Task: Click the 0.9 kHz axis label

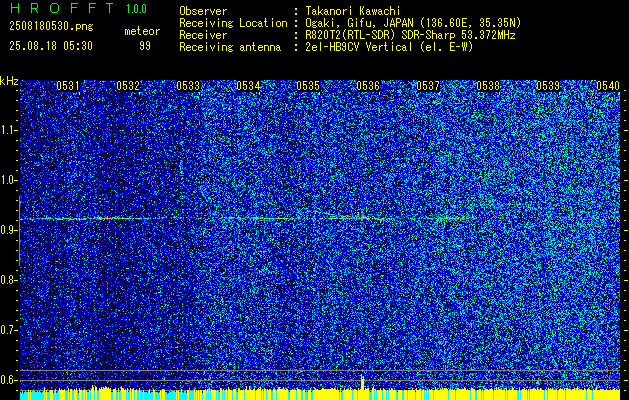Action: click(8, 230)
